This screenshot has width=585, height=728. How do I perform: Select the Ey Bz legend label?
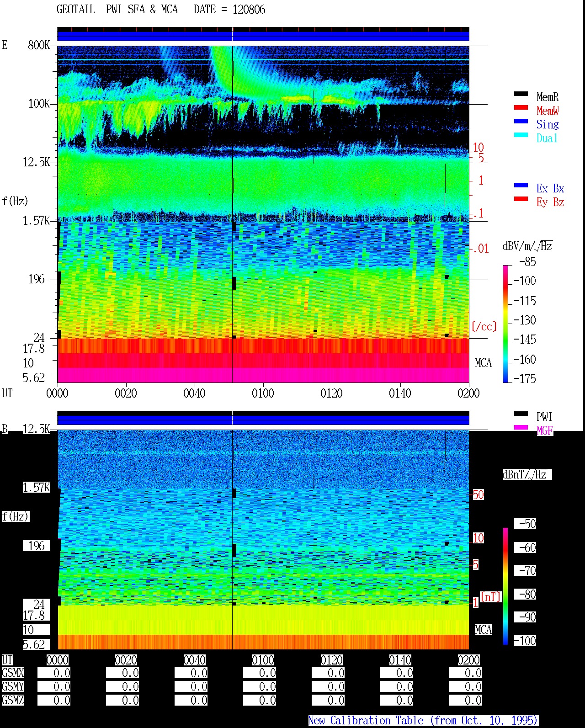[550, 202]
